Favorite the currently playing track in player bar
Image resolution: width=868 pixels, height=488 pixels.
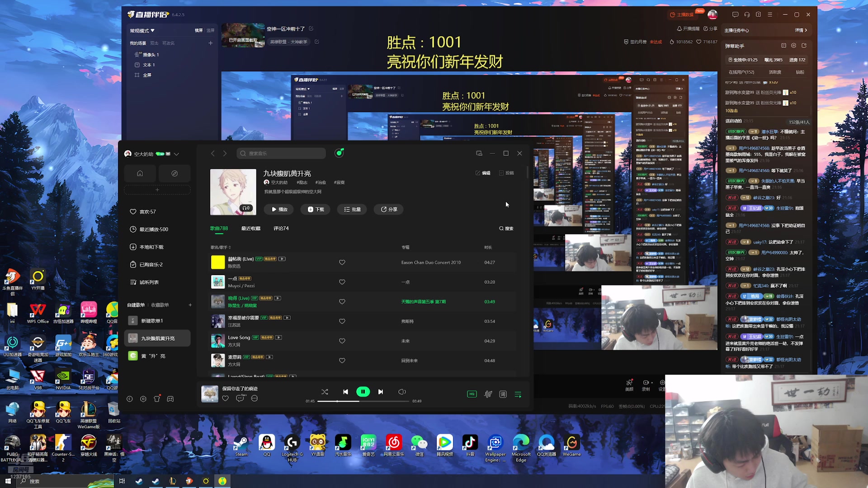click(226, 398)
